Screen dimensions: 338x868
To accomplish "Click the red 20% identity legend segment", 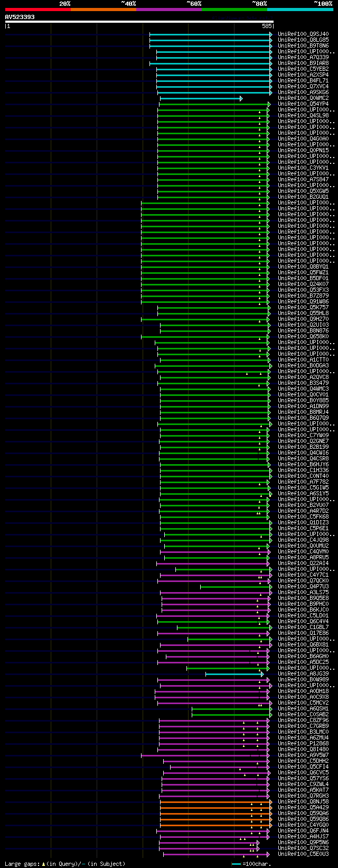I will click(x=38, y=10).
